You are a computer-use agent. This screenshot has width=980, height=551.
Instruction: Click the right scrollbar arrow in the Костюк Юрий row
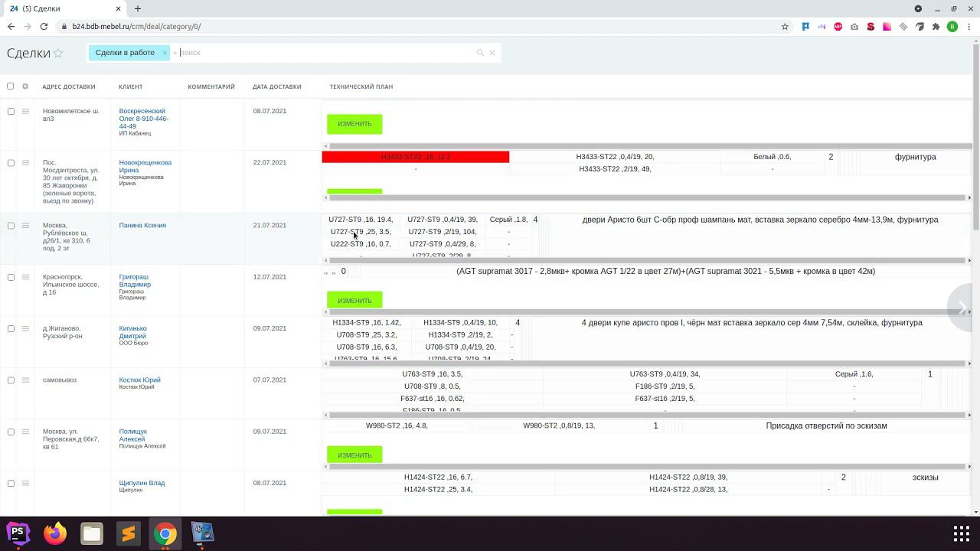(x=969, y=416)
